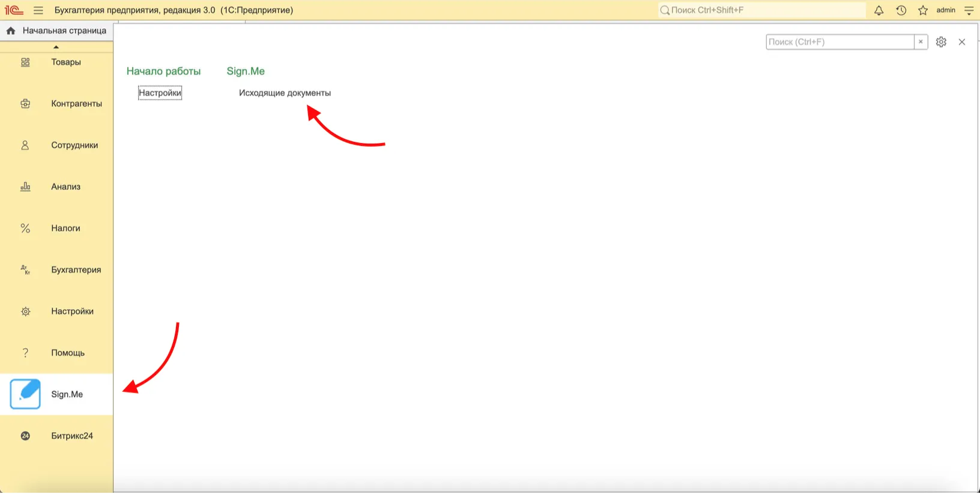Open the main hamburger menu
Screen dimensions: 980x494
tap(38, 10)
